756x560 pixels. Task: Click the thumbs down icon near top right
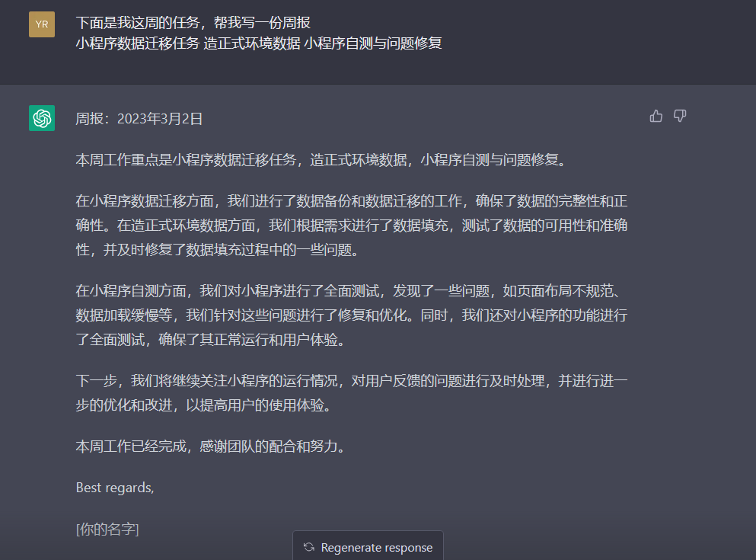(678, 115)
